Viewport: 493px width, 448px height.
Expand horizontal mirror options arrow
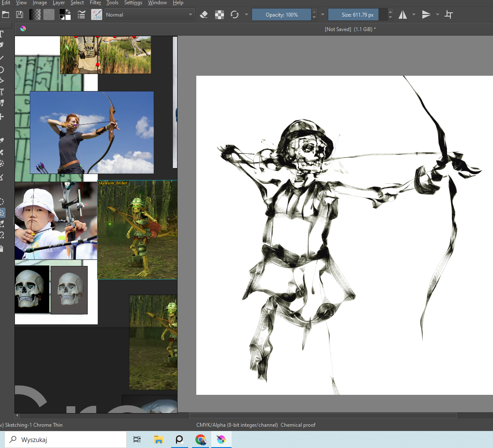414,14
